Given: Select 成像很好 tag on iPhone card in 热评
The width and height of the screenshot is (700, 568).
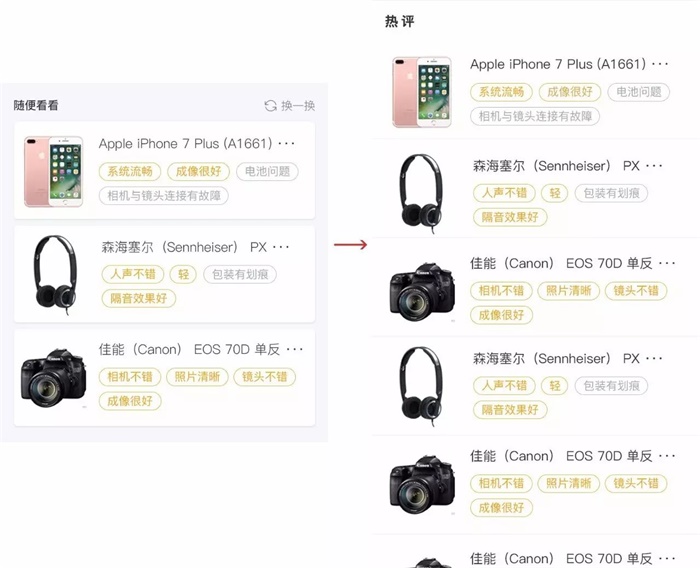Looking at the screenshot, I should click(570, 92).
